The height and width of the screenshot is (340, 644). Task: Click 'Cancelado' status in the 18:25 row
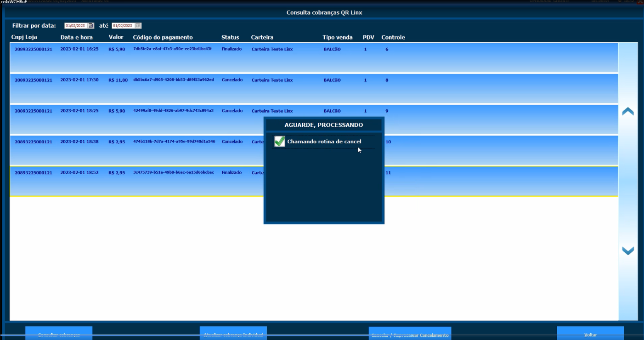[232, 110]
